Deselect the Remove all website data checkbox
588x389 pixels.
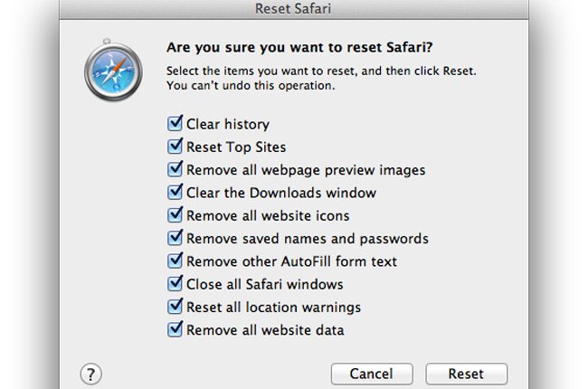[x=175, y=330]
